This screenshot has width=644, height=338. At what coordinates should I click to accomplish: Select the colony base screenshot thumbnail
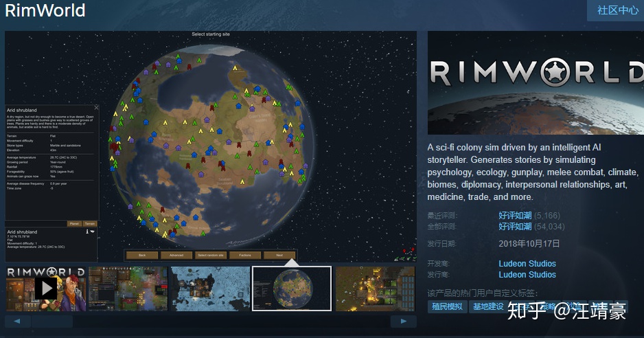tap(128, 289)
